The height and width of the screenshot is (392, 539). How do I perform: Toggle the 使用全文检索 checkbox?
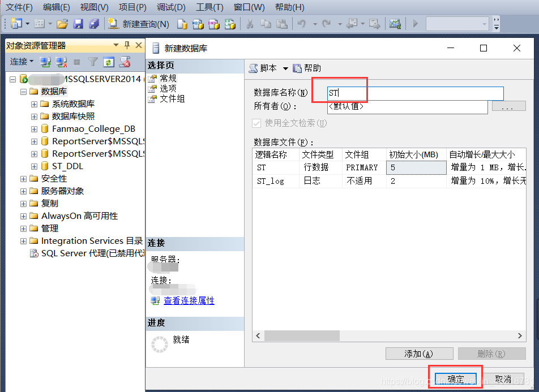pyautogui.click(x=256, y=123)
